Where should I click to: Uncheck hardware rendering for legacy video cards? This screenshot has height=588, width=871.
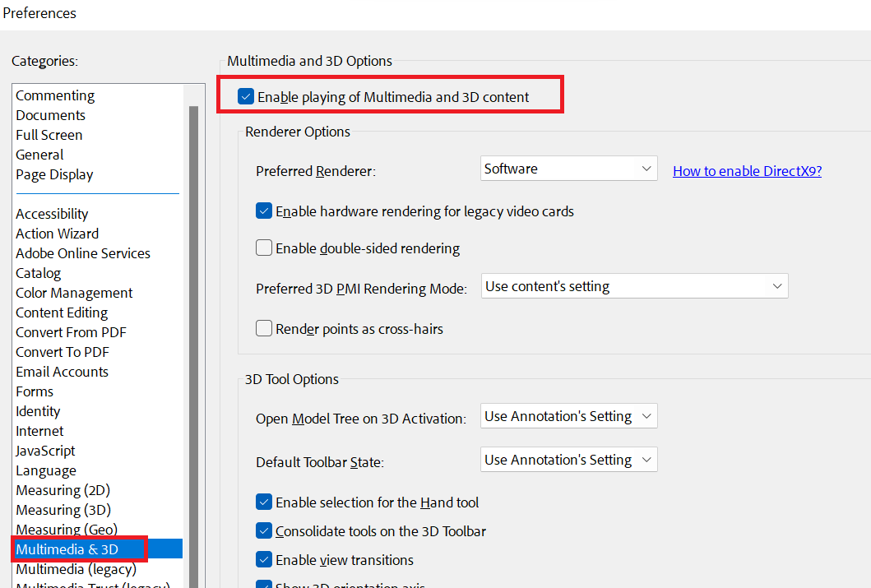click(264, 211)
